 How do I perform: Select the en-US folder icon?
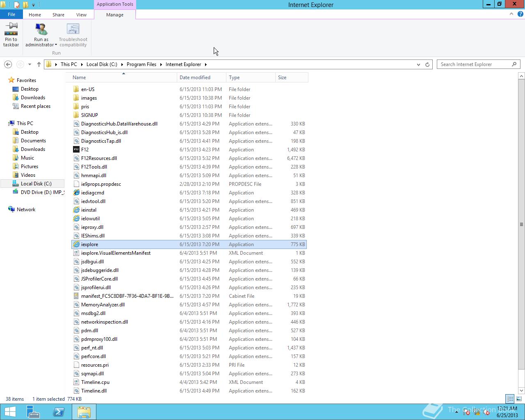point(76,89)
